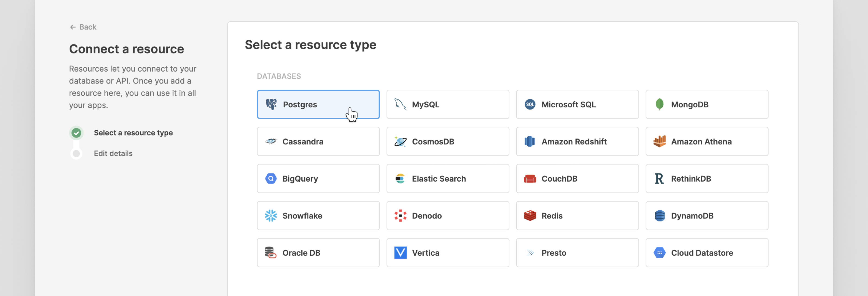Click the Snowflake logo icon
868x296 pixels.
pyautogui.click(x=271, y=215)
